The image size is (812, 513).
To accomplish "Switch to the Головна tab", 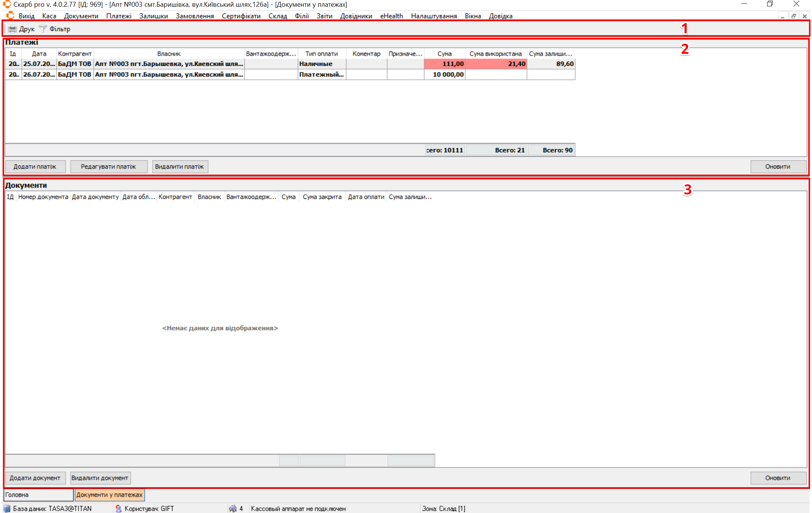I will [x=38, y=495].
